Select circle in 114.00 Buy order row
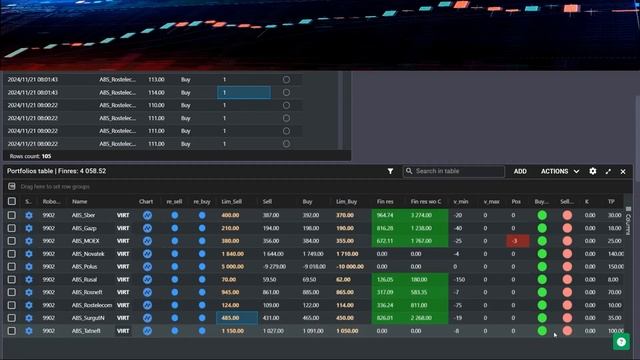 286,93
